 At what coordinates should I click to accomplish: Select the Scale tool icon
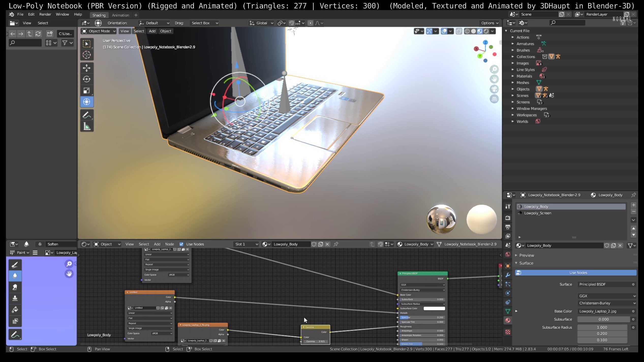[x=87, y=90]
